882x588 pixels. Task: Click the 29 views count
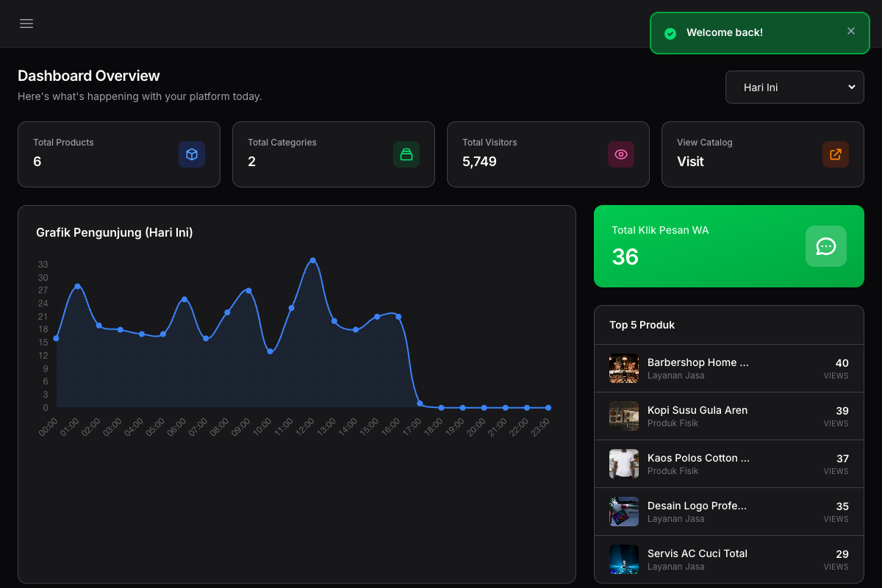click(842, 554)
